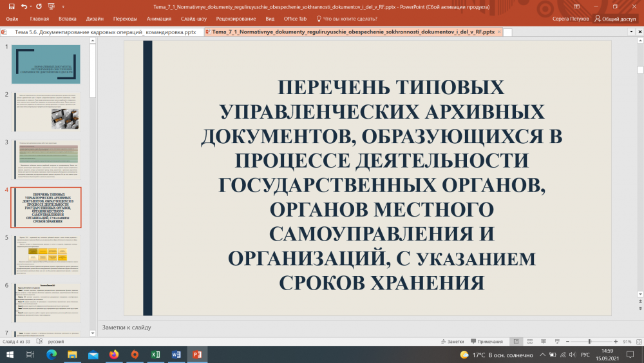Toggle the Заметки notes pane
The width and height of the screenshot is (644, 363).
click(x=452, y=341)
